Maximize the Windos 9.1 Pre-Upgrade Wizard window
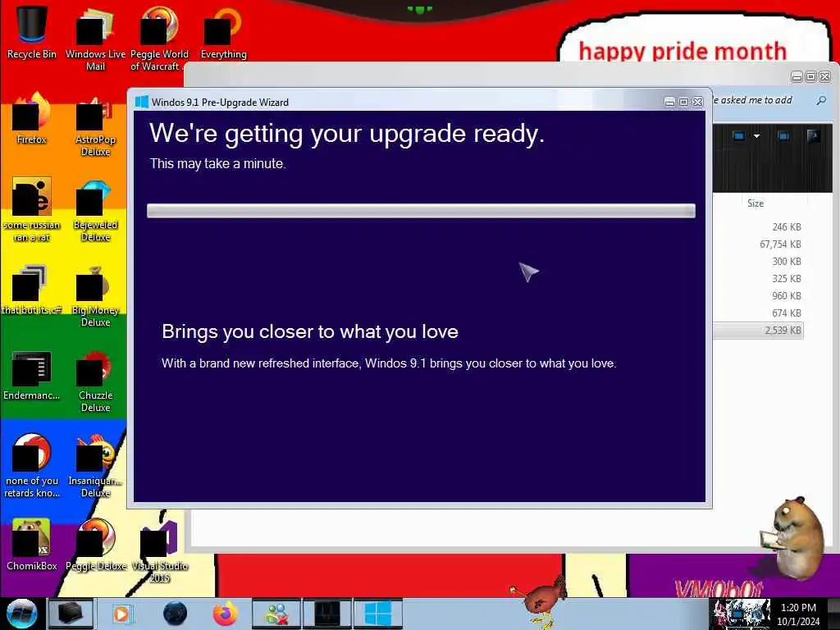 point(683,102)
